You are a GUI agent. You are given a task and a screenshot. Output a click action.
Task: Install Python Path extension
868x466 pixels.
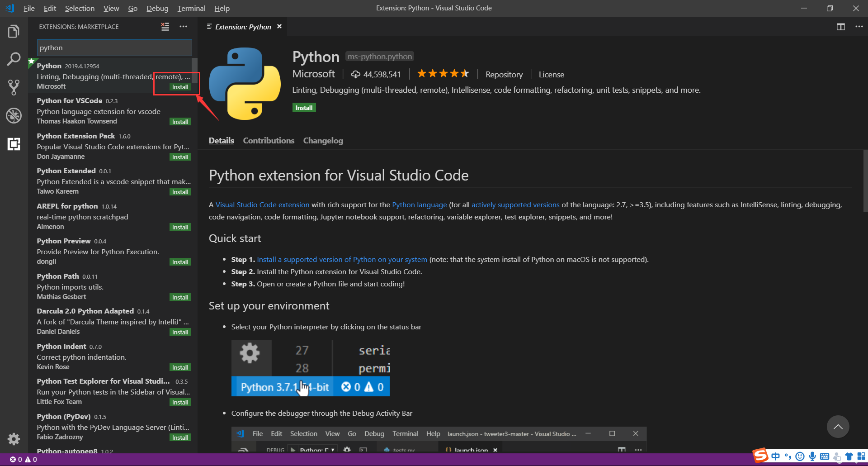[x=180, y=297]
